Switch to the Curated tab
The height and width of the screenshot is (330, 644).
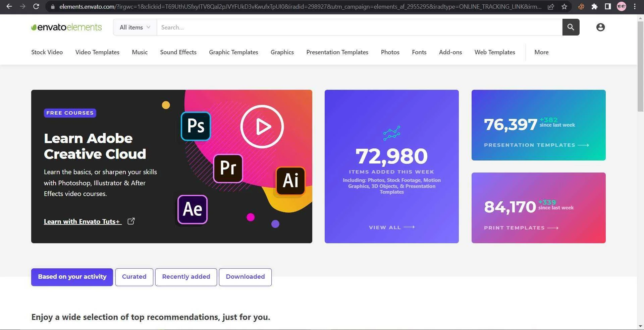(x=134, y=277)
